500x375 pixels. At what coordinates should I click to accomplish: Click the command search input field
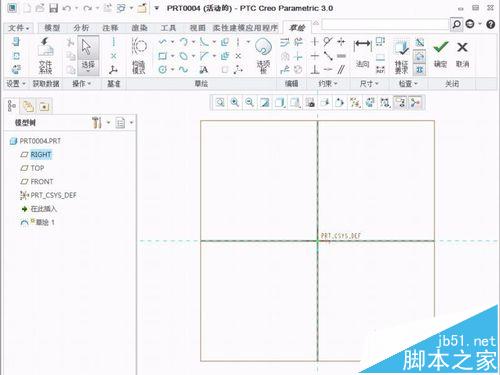(x=385, y=24)
